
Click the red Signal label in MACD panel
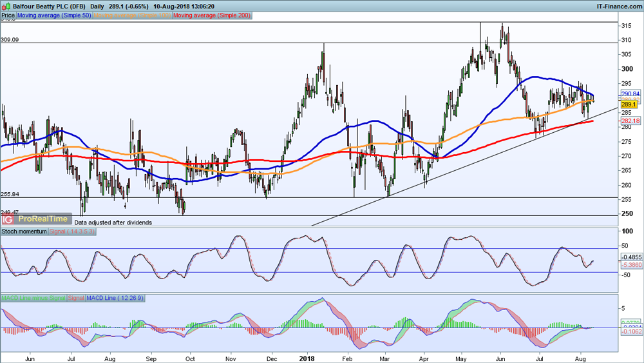click(76, 298)
